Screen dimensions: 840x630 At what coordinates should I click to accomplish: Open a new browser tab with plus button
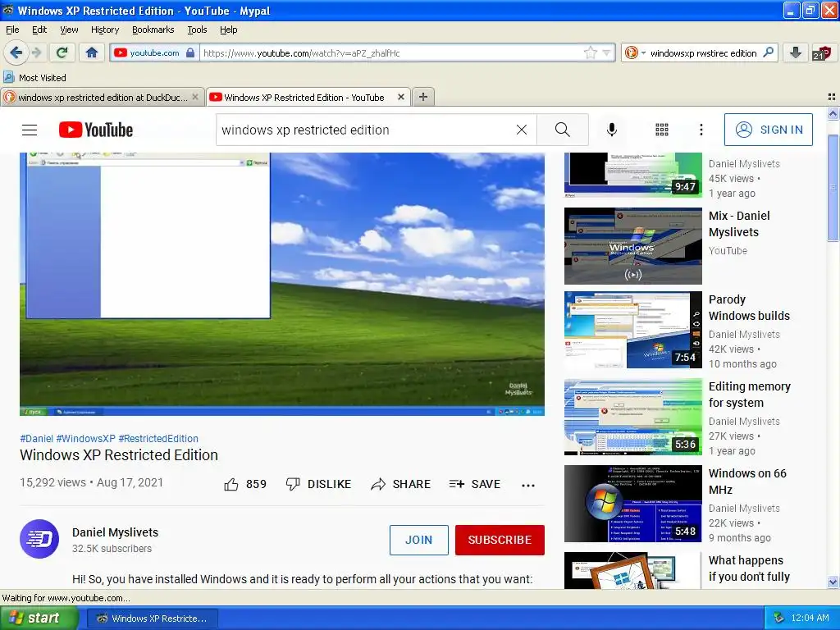[423, 97]
